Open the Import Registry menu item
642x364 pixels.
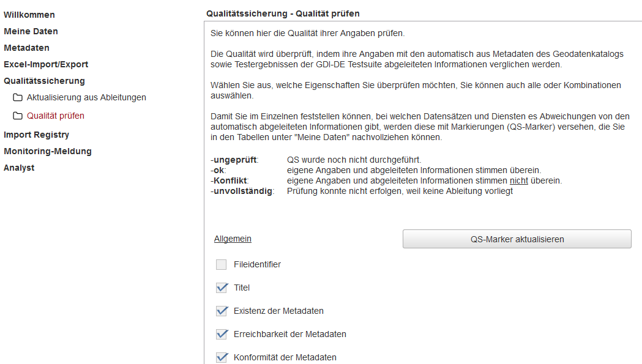(x=36, y=135)
